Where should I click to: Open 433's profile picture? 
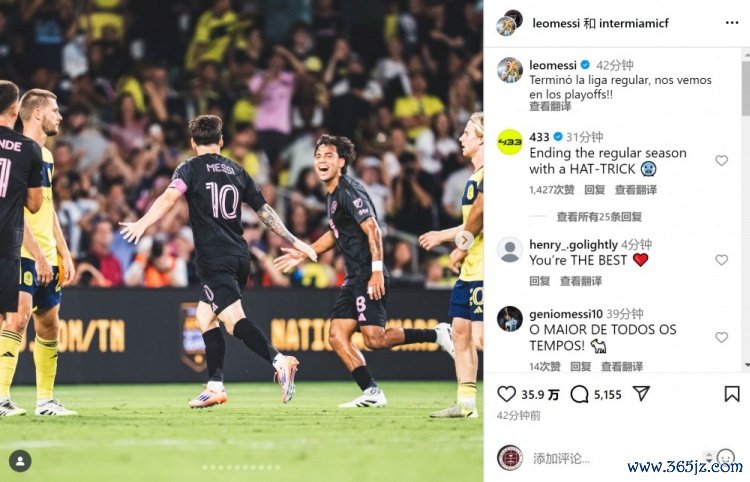pyautogui.click(x=510, y=142)
